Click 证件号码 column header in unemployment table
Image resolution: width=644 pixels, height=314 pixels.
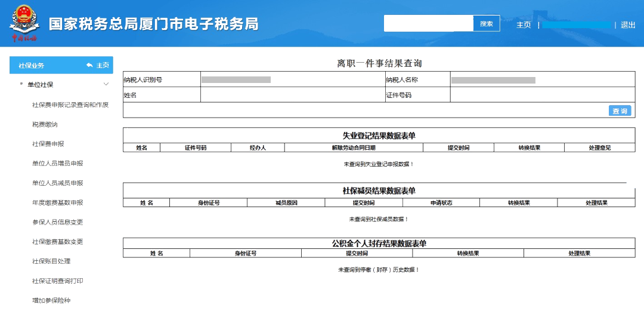196,148
